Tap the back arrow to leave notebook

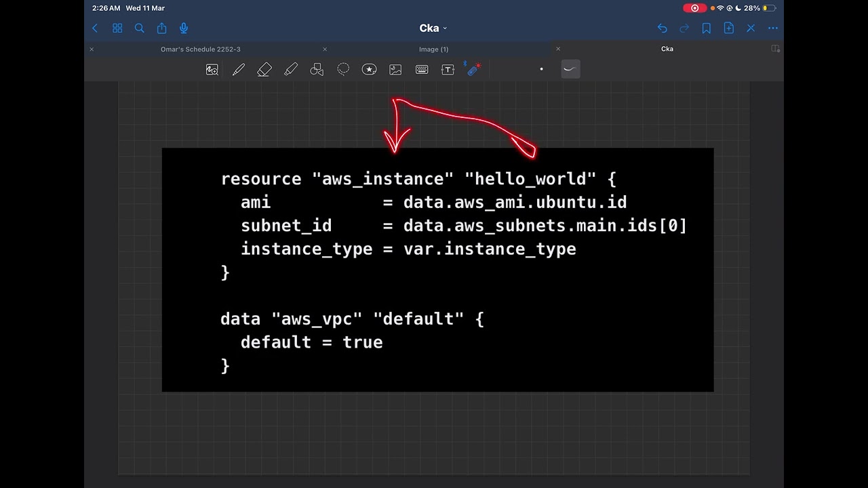[95, 28]
